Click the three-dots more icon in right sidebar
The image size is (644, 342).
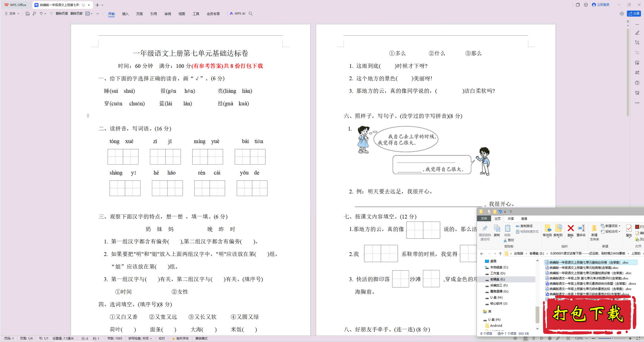pos(637,103)
